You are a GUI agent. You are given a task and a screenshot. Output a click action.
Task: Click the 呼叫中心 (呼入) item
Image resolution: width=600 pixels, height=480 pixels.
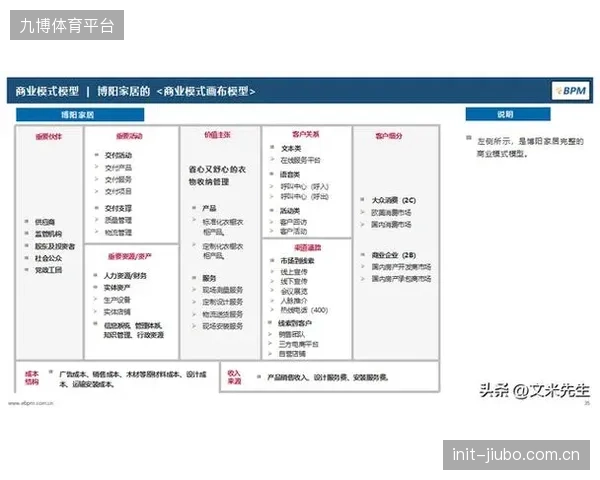coord(304,186)
